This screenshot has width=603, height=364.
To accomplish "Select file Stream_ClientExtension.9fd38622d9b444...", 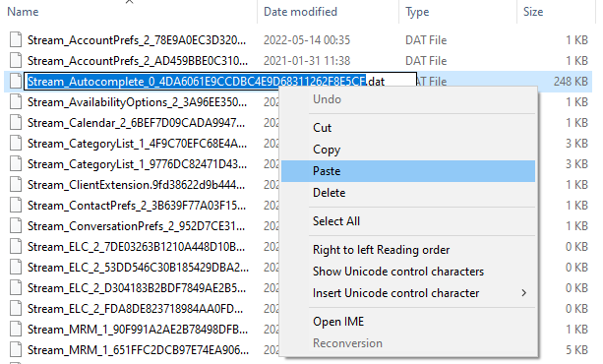I will click(x=136, y=185).
